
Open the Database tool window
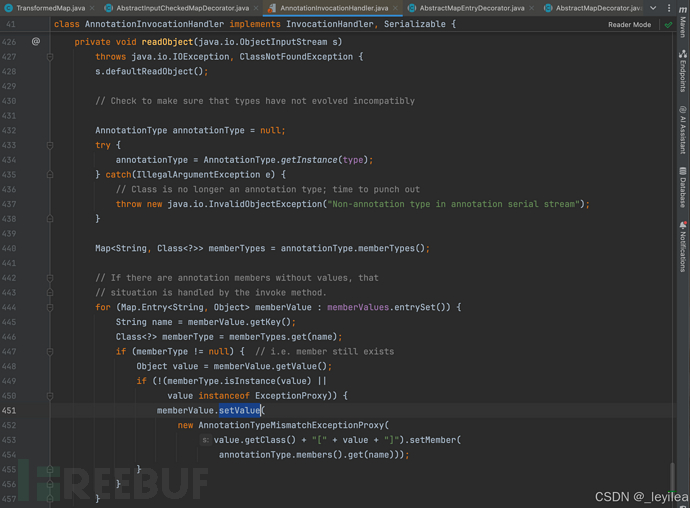click(683, 187)
